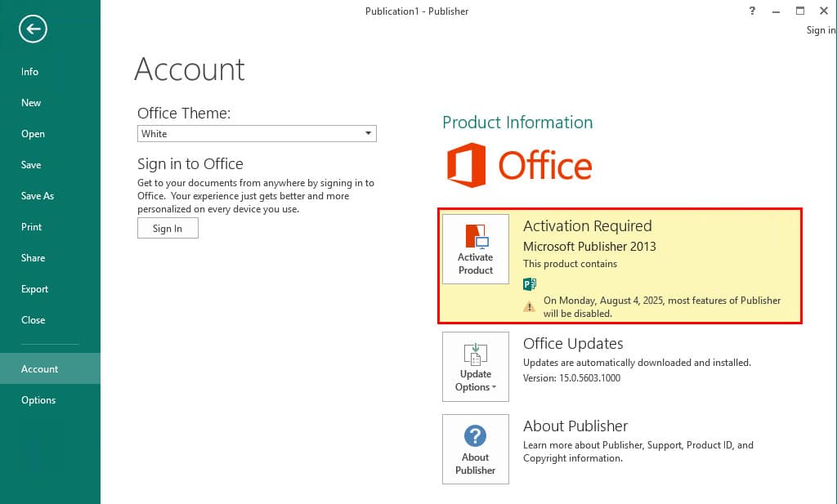Image resolution: width=837 pixels, height=504 pixels.
Task: Click the Help question mark icon
Action: [x=752, y=11]
